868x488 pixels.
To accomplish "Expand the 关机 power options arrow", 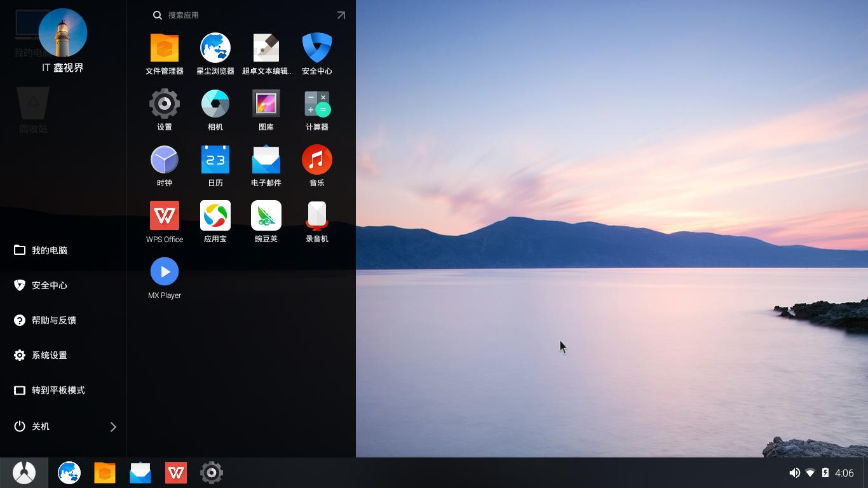I will pos(113,427).
